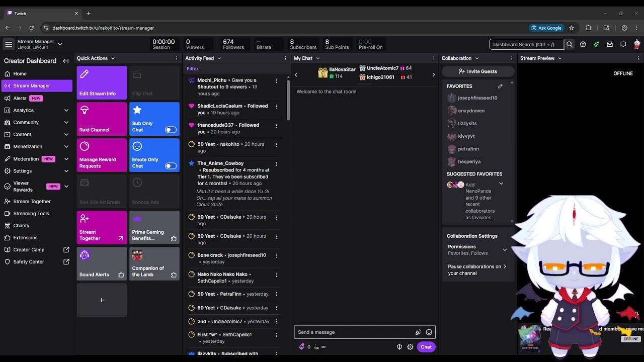Expand the Content sidebar section
The height and width of the screenshot is (362, 644).
pyautogui.click(x=66, y=134)
